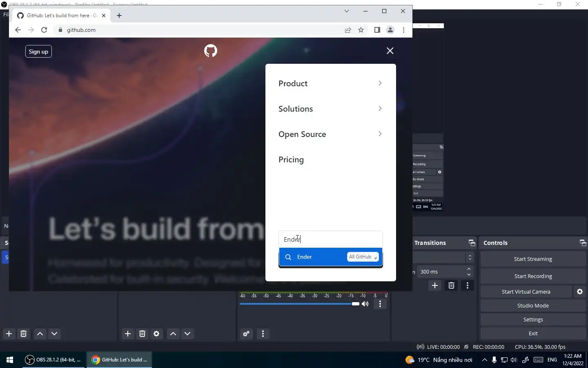This screenshot has height=368, width=588.
Task: Decrease transition duration with down arrow
Action: pyautogui.click(x=469, y=274)
